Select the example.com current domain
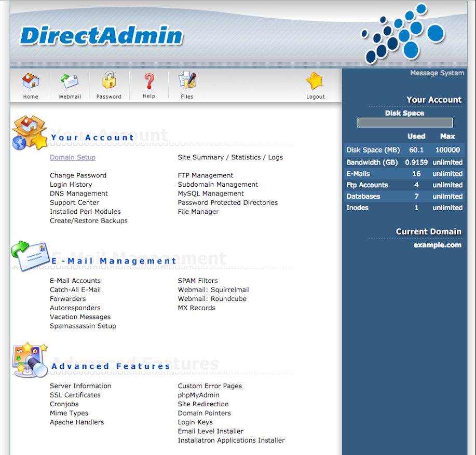 coord(438,245)
